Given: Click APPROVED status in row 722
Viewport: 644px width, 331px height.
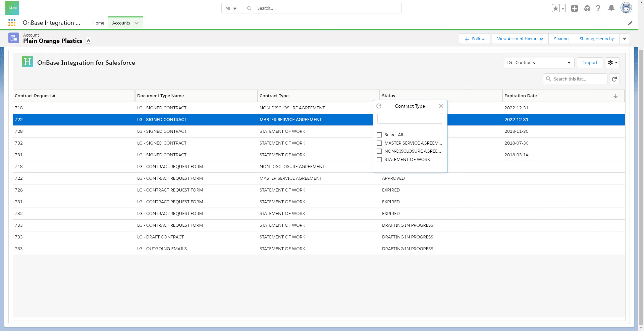Looking at the screenshot, I should pos(393,178).
